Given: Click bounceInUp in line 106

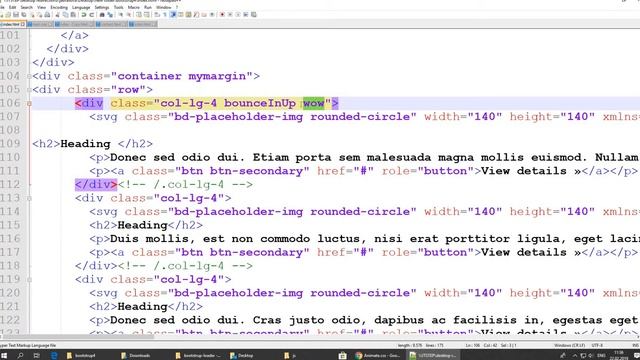Looking at the screenshot, I should (x=260, y=103).
